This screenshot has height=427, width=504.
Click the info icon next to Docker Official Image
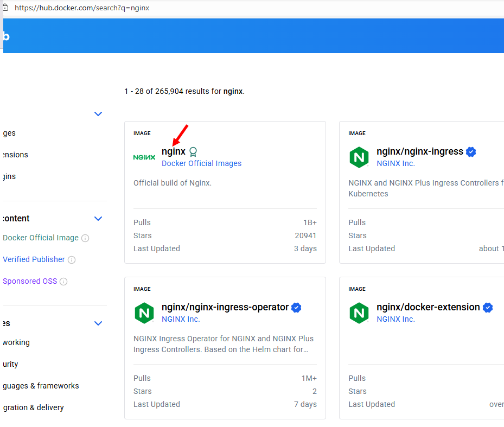[x=85, y=238]
